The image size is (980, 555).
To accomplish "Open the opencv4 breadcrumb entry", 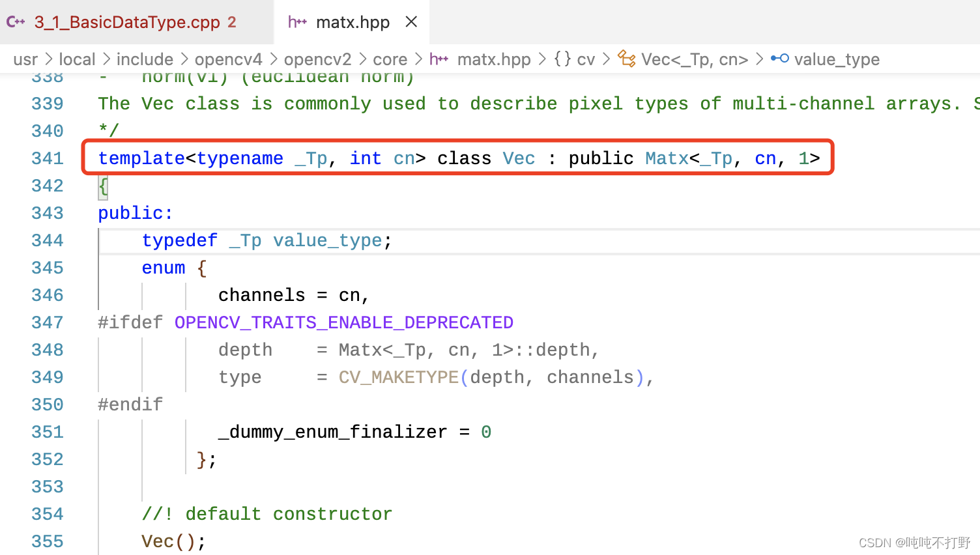I will coord(228,59).
